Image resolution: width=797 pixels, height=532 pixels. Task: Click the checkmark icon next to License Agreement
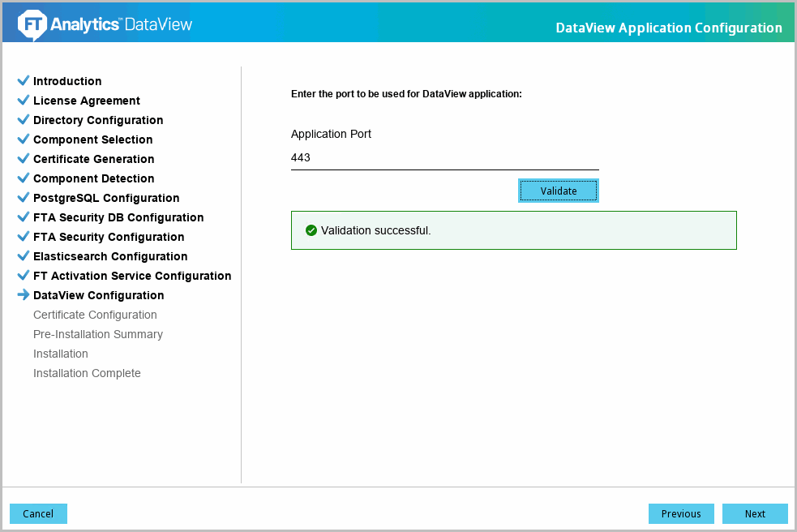[x=24, y=101]
